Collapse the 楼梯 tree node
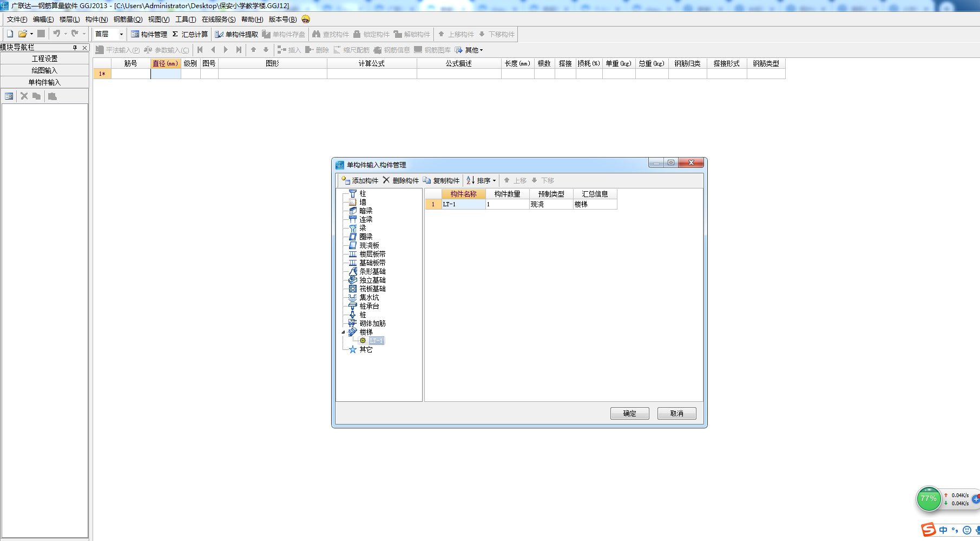Viewport: 980px width, 541px height. tap(343, 332)
